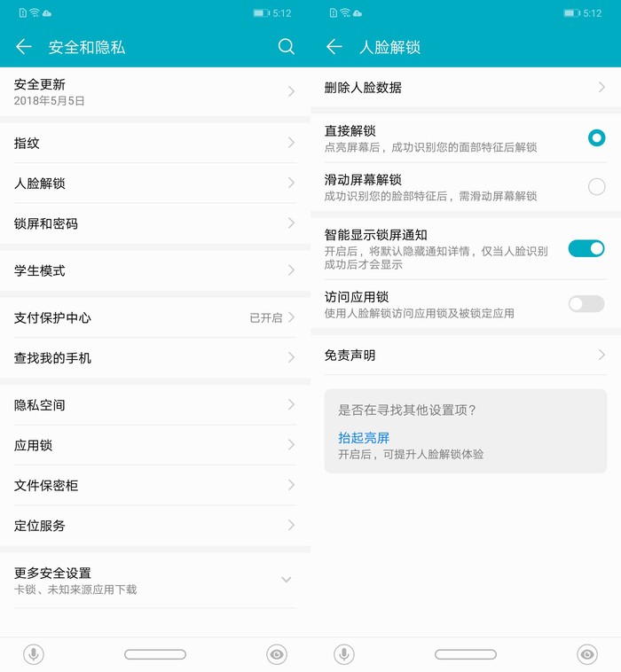Tap the 抬起亮屏 link
This screenshot has height=672, width=621.
pyautogui.click(x=364, y=438)
